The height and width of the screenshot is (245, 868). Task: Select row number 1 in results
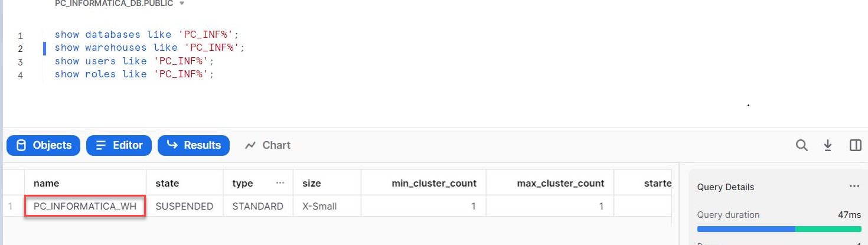(x=10, y=207)
